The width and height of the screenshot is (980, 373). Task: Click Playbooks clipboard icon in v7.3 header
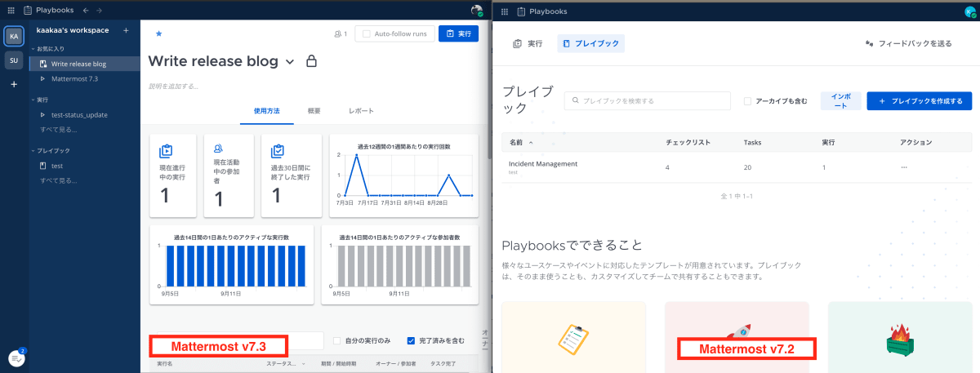(28, 10)
